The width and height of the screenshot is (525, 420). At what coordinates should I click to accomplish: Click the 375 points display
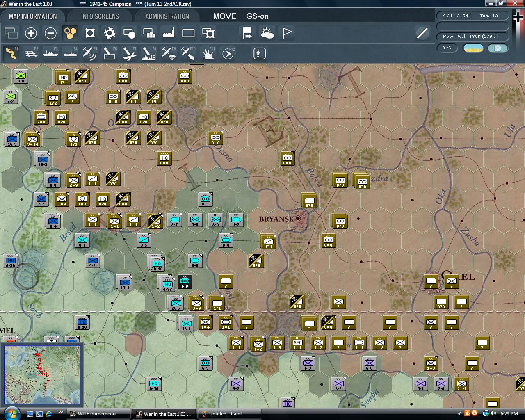pos(447,48)
